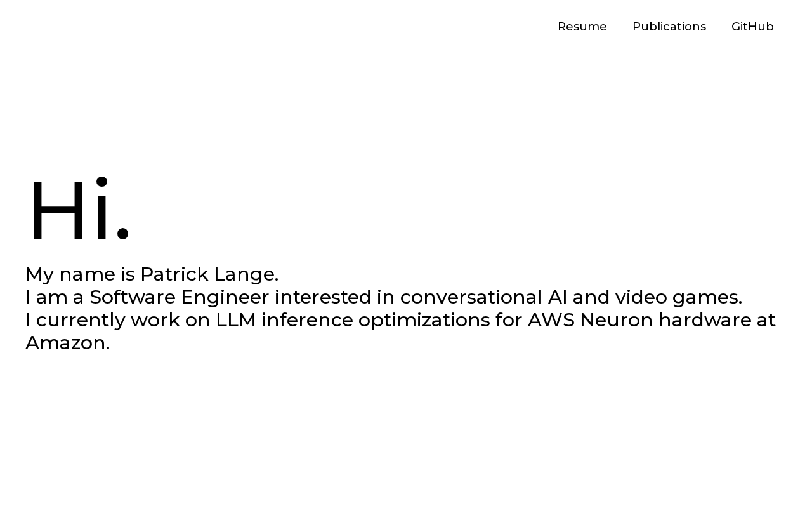
Task: Click the letter "H" in the heading
Action: click(57, 211)
